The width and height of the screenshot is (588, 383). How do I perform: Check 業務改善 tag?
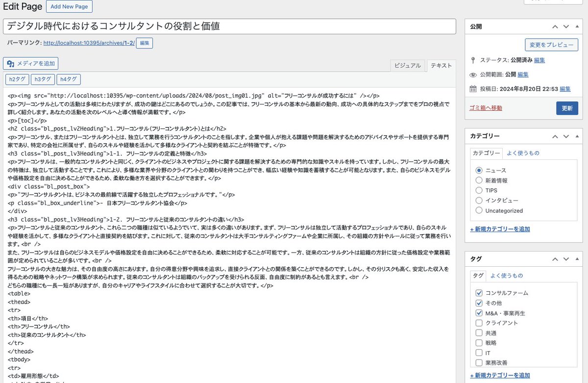coord(479,363)
